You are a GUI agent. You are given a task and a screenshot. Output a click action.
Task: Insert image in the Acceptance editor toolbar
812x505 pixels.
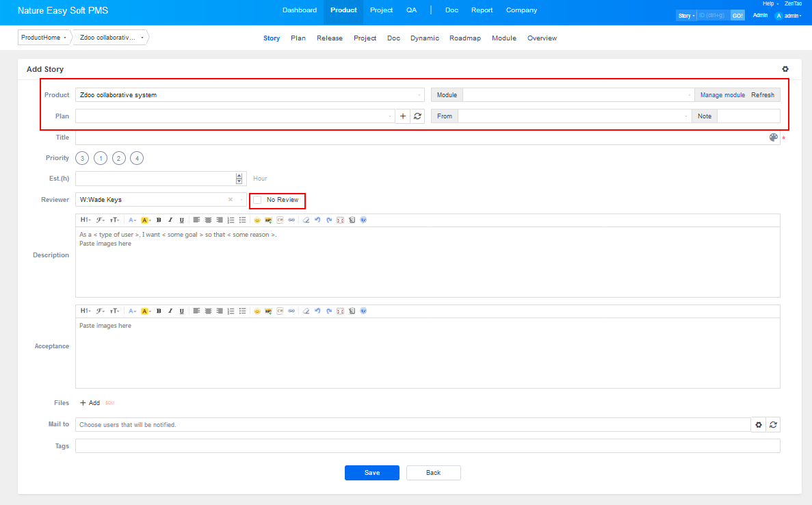(x=269, y=311)
